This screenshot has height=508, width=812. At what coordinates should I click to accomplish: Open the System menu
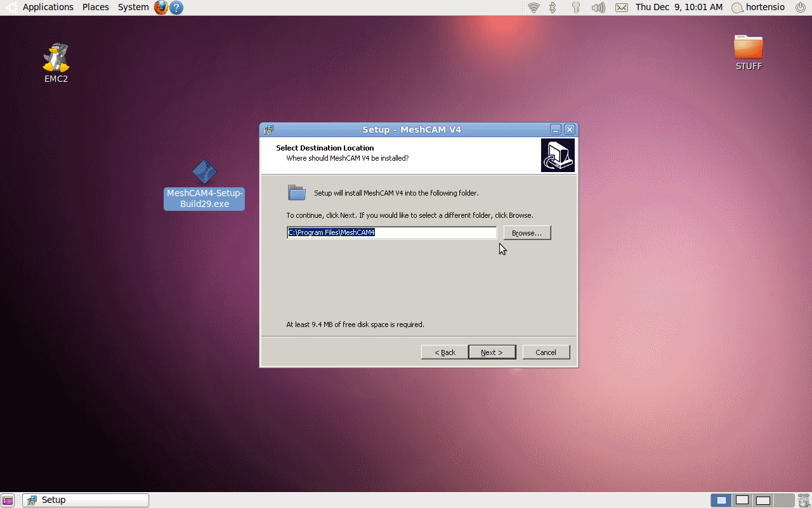[x=133, y=7]
